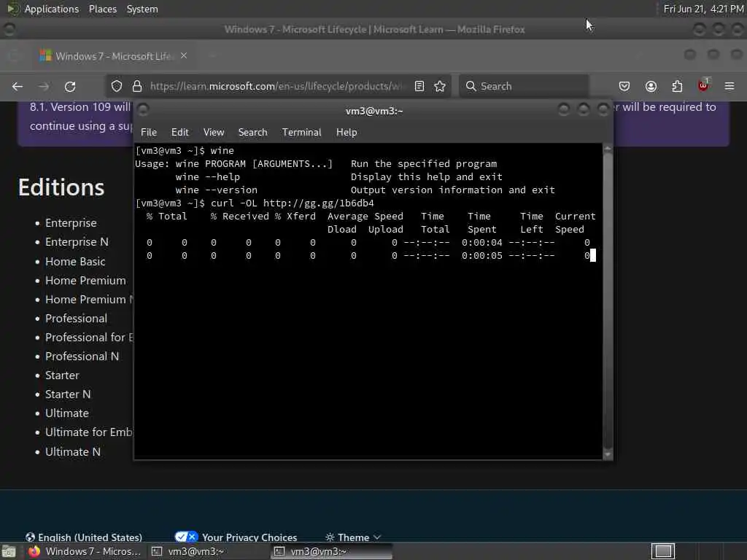Viewport: 747px width, 560px height.
Task: Go back using Firefox back arrow
Action: tap(18, 86)
